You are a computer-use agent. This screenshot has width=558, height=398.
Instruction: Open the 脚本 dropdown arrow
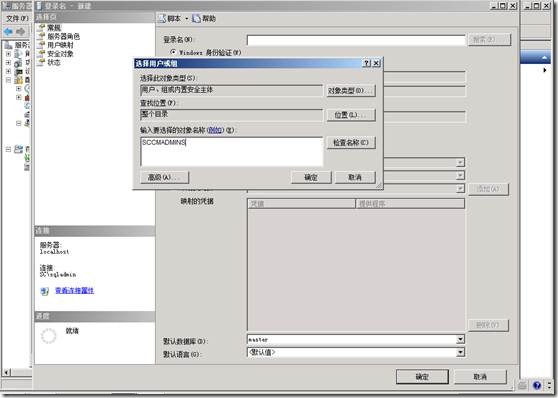(186, 19)
